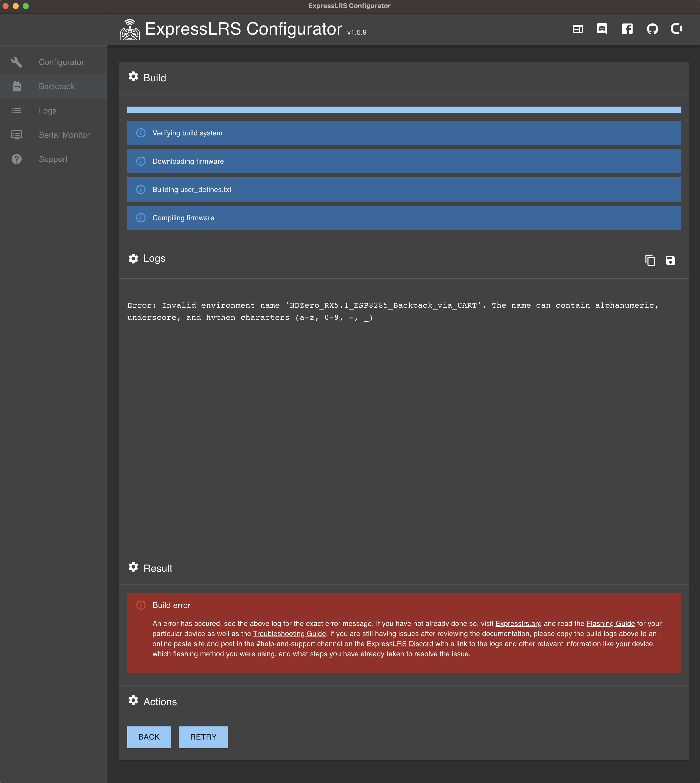Click the check-for-updates icon in the header

point(677,29)
